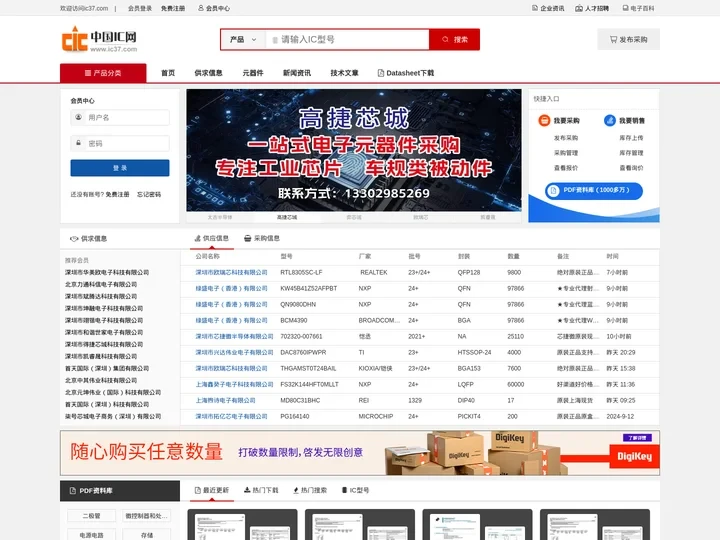This screenshot has width=720, height=540.
Task: Click in the 请输入IC型号 search field
Action: coord(348,39)
